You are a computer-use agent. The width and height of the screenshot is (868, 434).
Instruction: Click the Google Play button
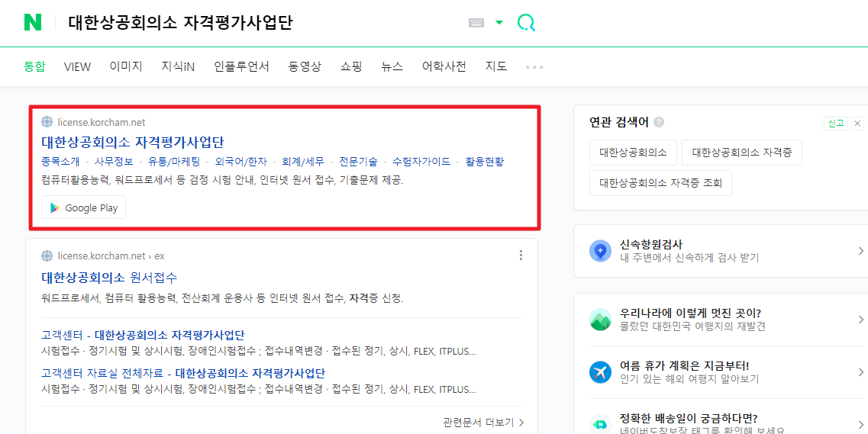click(83, 207)
